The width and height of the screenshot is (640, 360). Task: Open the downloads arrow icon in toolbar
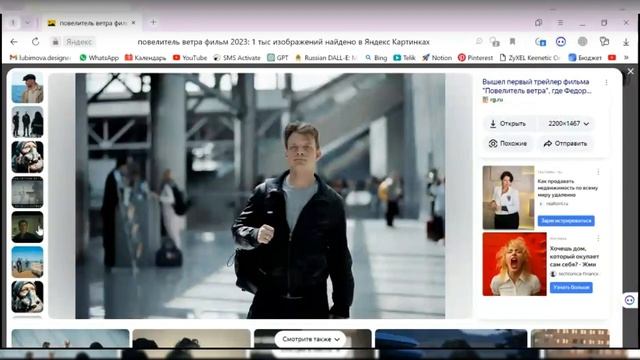[x=626, y=42]
